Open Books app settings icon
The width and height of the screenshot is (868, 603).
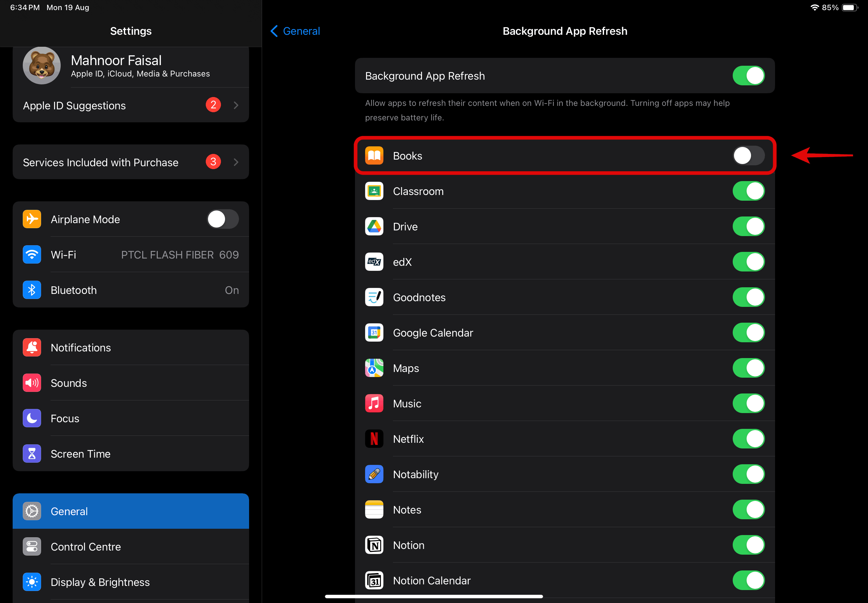click(x=374, y=156)
